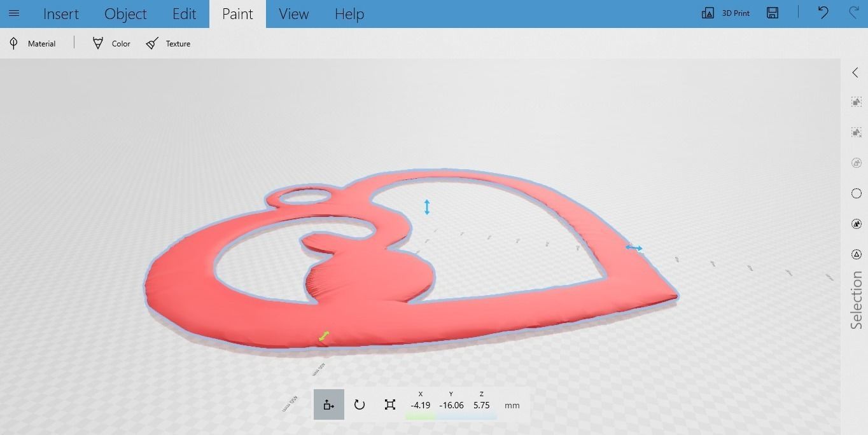Click dashed-square shape icon in Selection panel
The width and height of the screenshot is (868, 435).
point(857,102)
